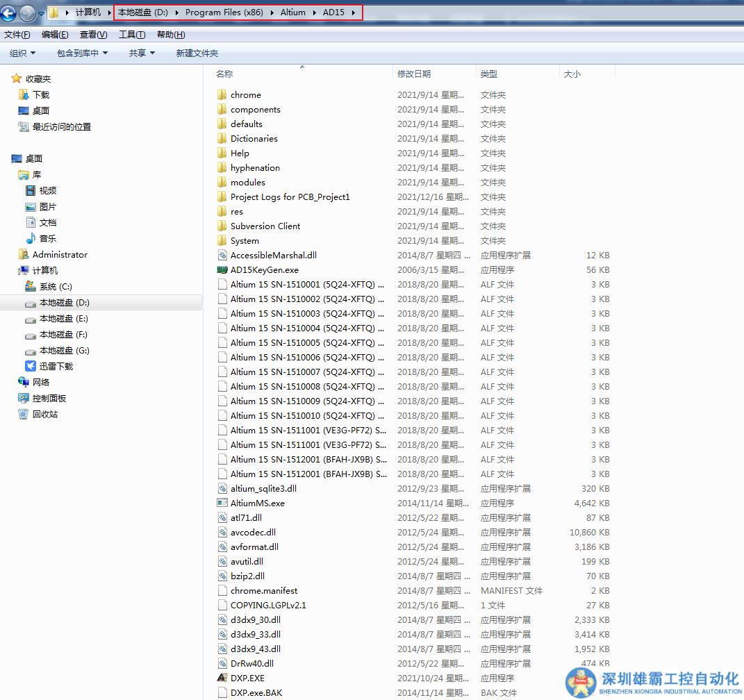Screen dimensions: 744x700
Task: Expand the Include in library dropdown
Action: [82, 53]
